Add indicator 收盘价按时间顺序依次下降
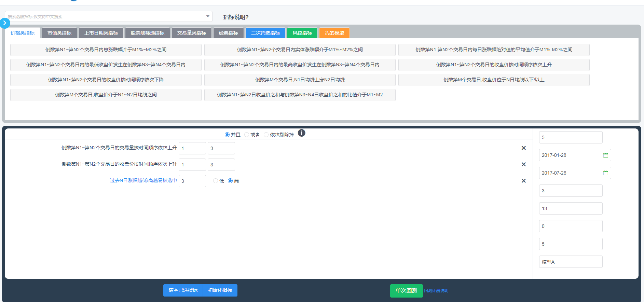The width and height of the screenshot is (644, 302). point(106,80)
